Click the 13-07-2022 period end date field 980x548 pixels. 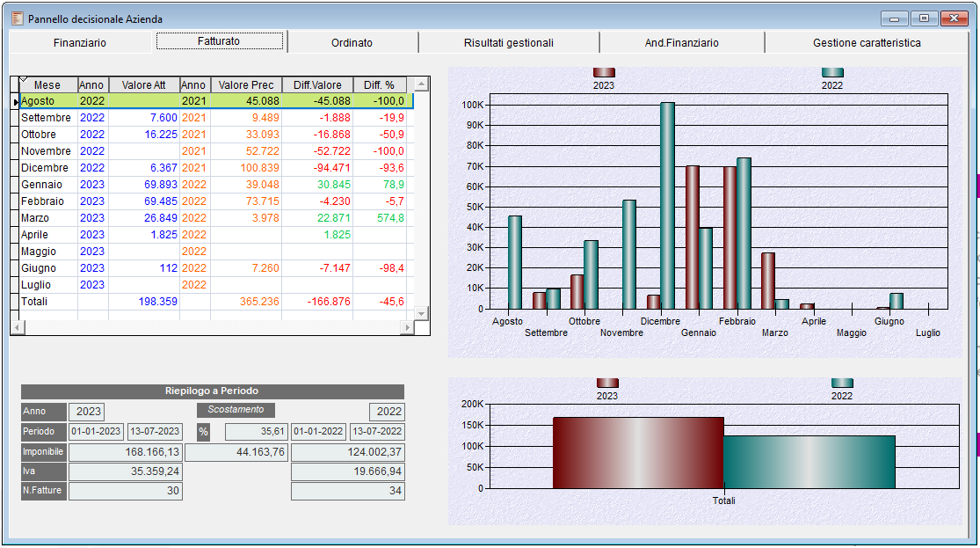[x=376, y=432]
